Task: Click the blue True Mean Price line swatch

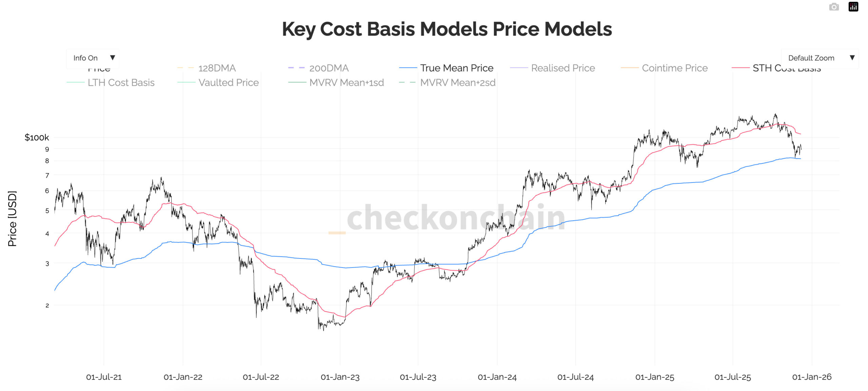Action: [x=408, y=68]
